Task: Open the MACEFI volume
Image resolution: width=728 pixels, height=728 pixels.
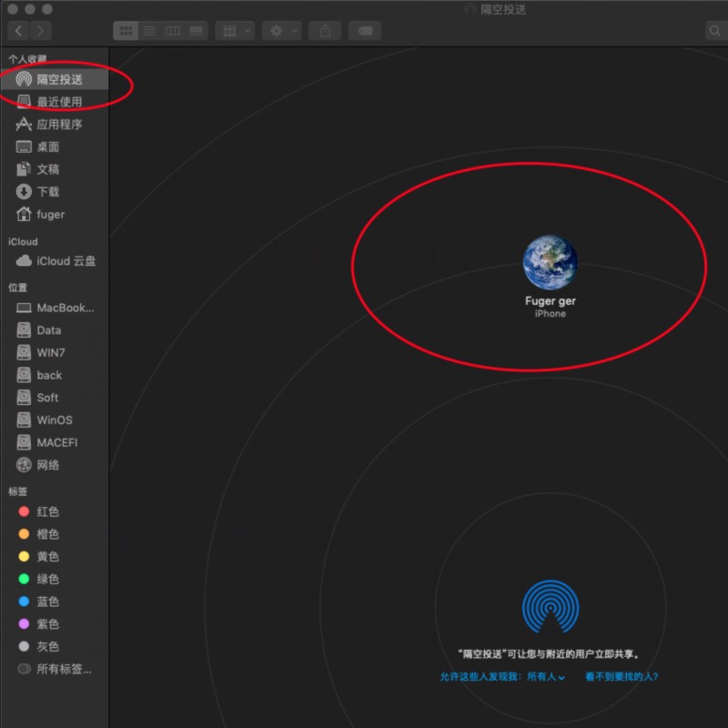Action: click(55, 442)
